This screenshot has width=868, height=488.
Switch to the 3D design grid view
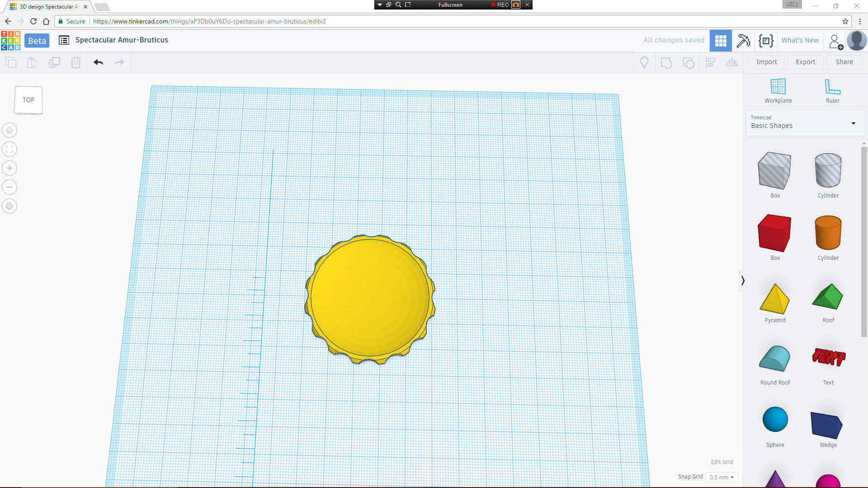coord(721,41)
